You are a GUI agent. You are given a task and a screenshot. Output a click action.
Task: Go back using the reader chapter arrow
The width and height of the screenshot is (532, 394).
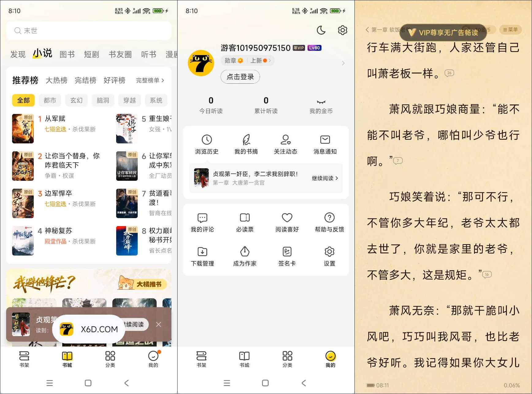367,30
